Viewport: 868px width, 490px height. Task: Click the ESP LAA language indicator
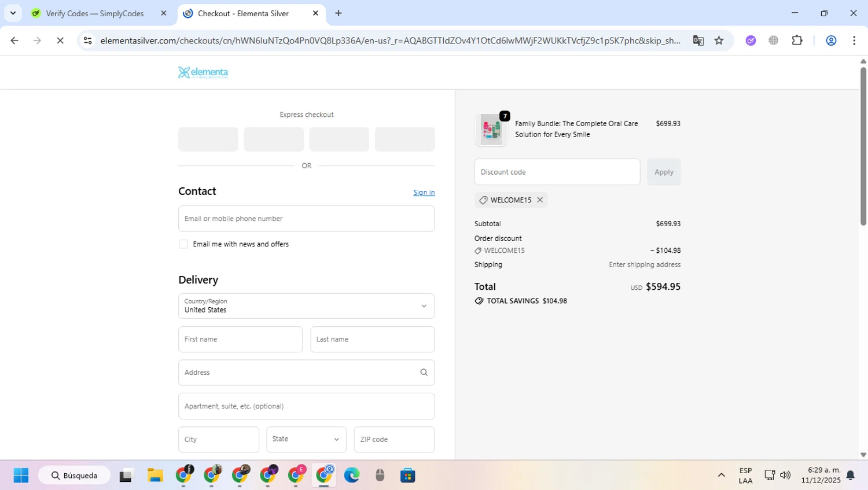745,476
